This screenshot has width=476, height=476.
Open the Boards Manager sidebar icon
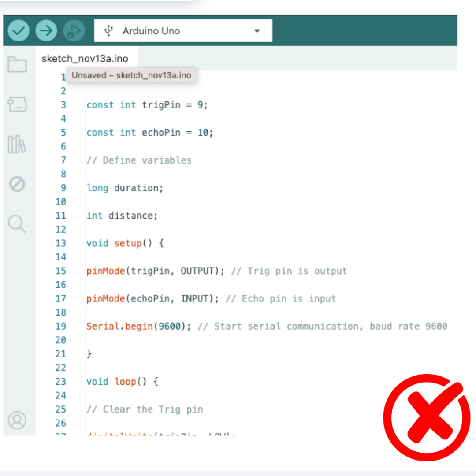point(17,104)
